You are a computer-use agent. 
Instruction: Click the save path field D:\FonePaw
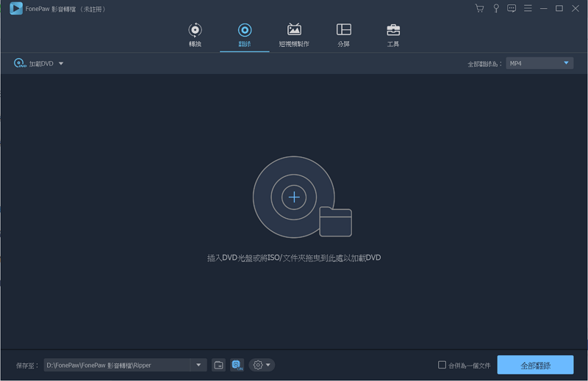pos(117,365)
